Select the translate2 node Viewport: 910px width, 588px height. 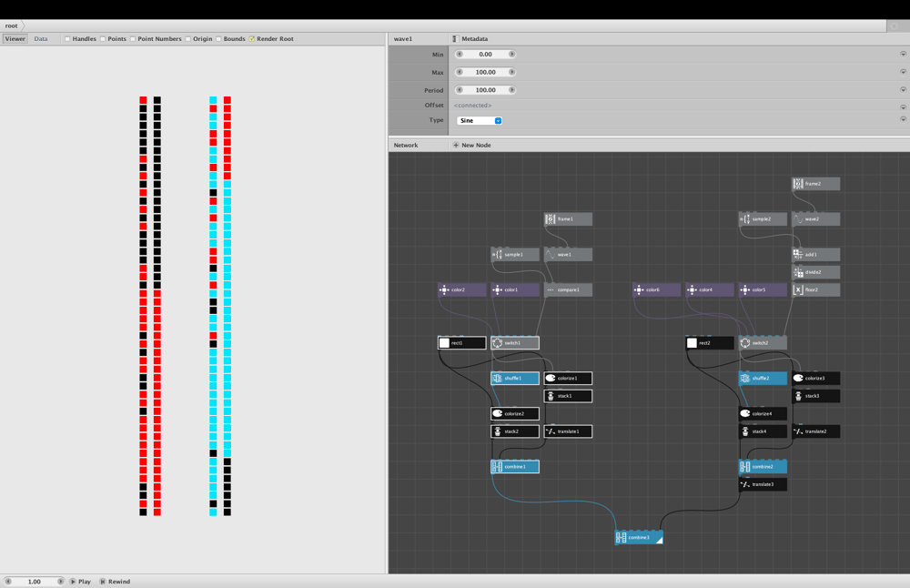815,431
